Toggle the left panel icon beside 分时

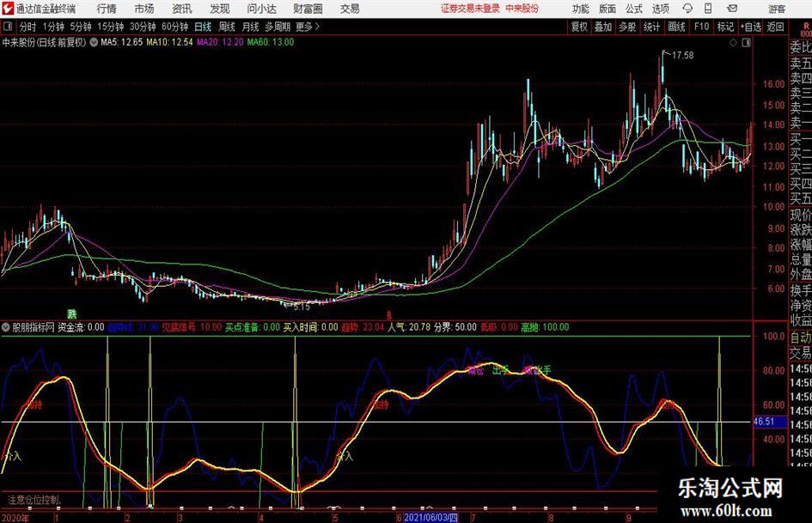point(8,27)
